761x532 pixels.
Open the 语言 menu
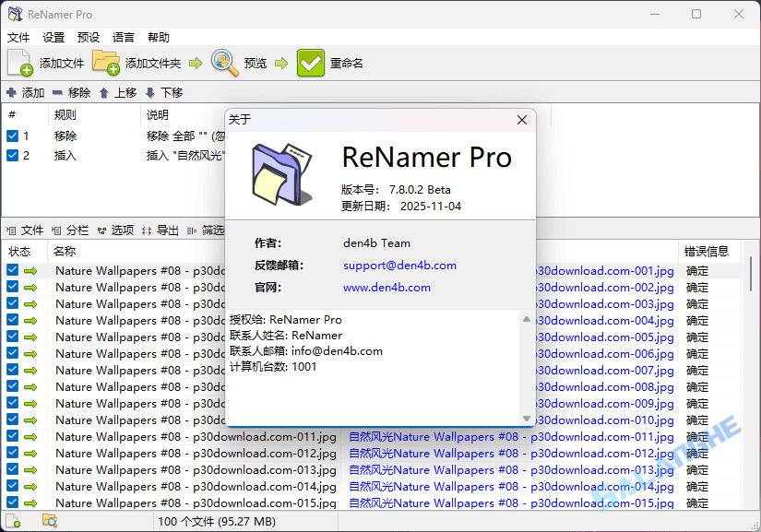click(123, 37)
